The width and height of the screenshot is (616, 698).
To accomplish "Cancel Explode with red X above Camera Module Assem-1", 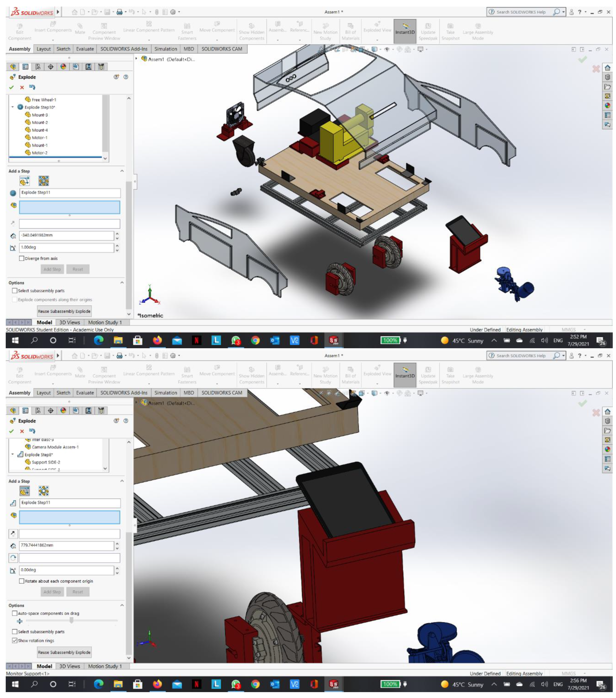I will (22, 431).
